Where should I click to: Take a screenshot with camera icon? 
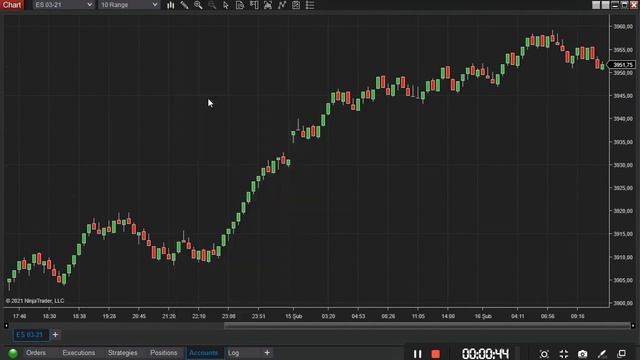[582, 354]
